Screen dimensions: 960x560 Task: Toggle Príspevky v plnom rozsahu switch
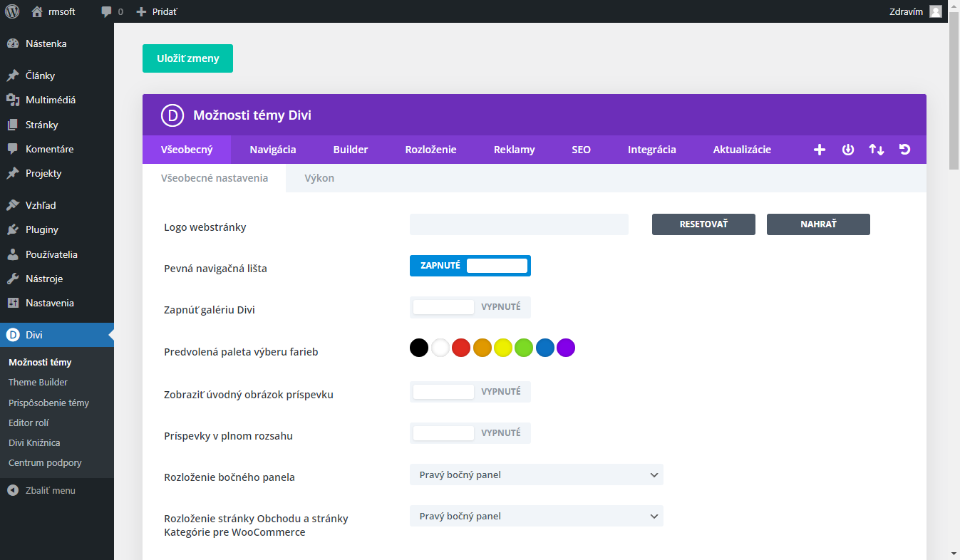click(470, 432)
